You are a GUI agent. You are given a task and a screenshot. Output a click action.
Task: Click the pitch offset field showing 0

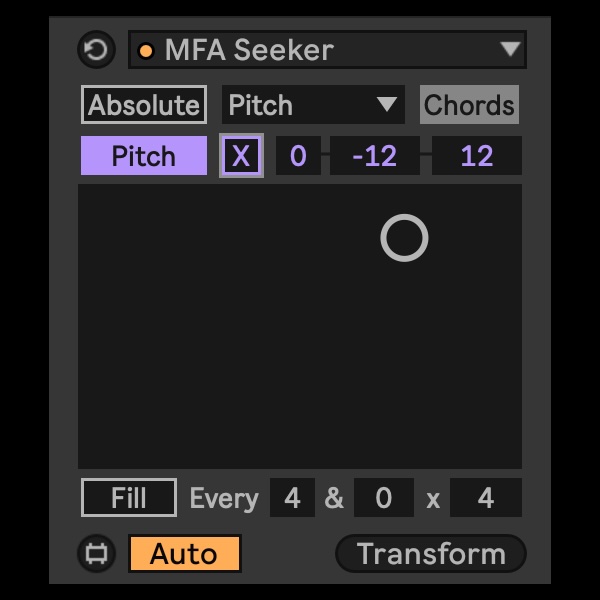[x=298, y=156]
